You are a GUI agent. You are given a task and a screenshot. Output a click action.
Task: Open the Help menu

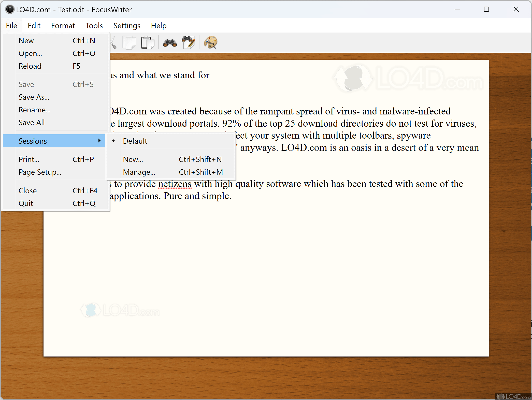click(x=159, y=25)
